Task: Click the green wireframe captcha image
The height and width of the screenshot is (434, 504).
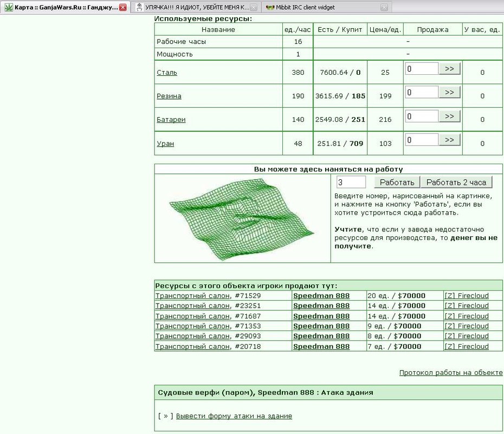Action: [x=242, y=219]
